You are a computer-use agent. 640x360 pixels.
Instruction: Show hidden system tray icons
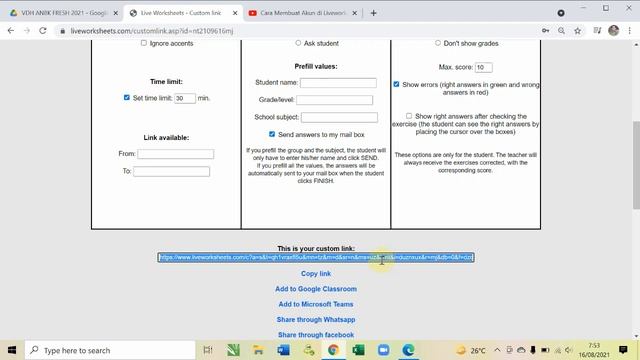pos(497,350)
